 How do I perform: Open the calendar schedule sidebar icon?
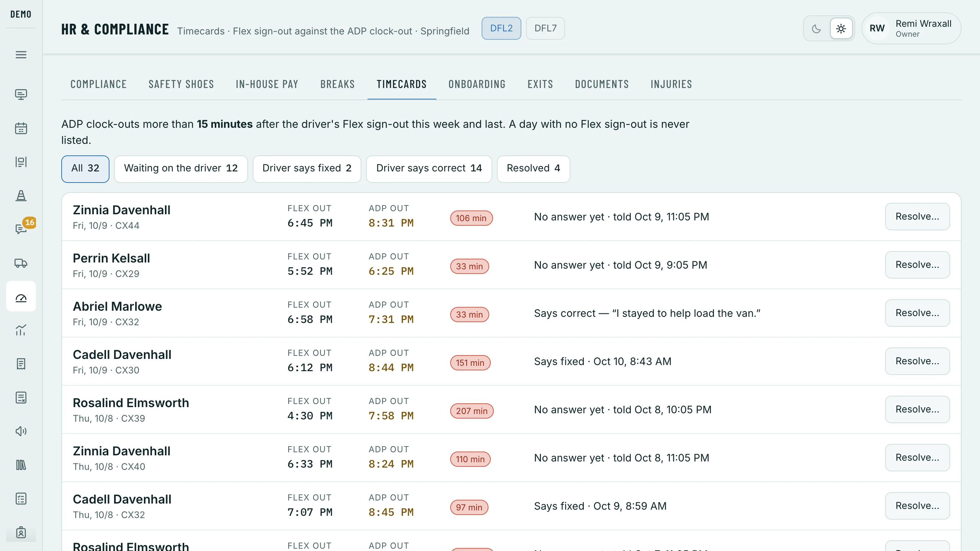(x=21, y=128)
